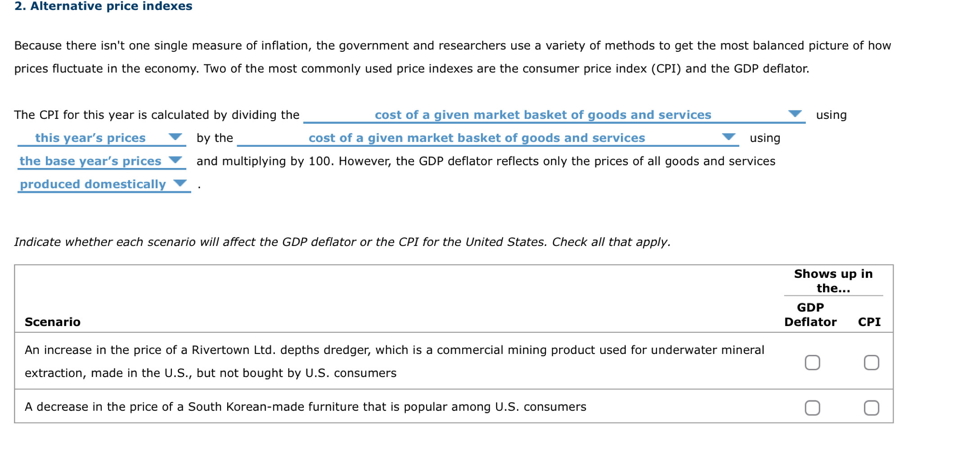
Task: Click the "GDP Deflator" column header
Action: 811,314
